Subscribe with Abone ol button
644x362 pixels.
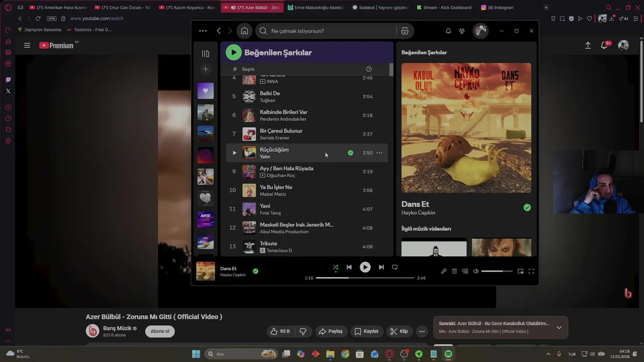tap(160, 331)
